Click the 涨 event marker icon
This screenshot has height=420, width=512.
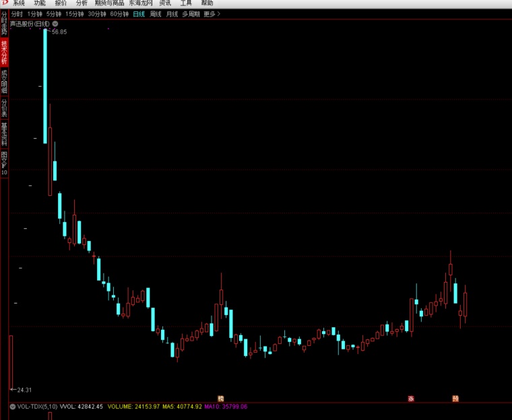(411, 398)
